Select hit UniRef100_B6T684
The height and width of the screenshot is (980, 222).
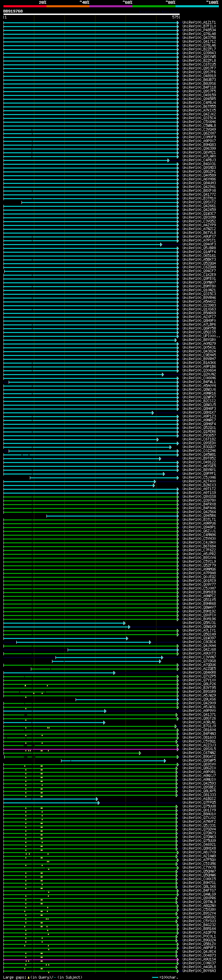pos(199,546)
